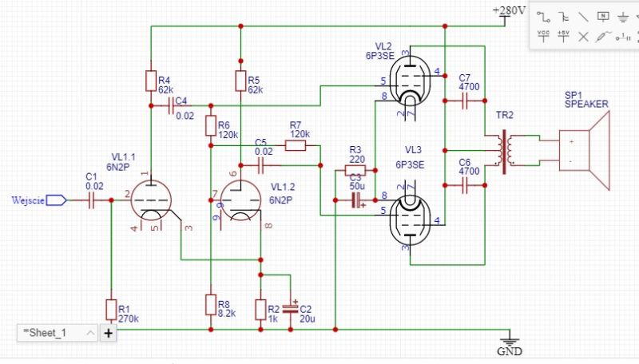Select the Wire tool in wiring palette

click(543, 17)
